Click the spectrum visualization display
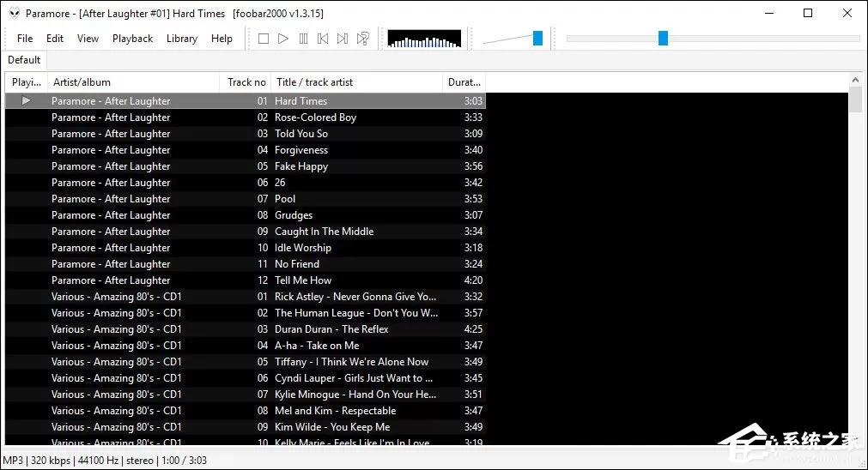Viewport: 868px width, 470px height. [x=424, y=39]
